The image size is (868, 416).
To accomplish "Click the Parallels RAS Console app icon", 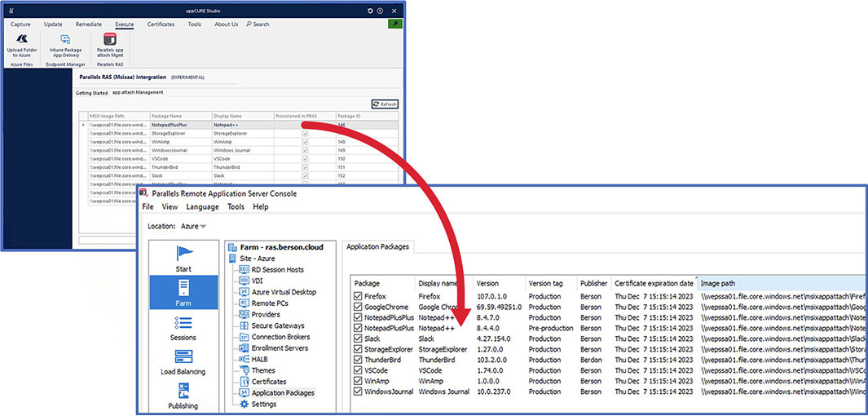I will (x=143, y=193).
